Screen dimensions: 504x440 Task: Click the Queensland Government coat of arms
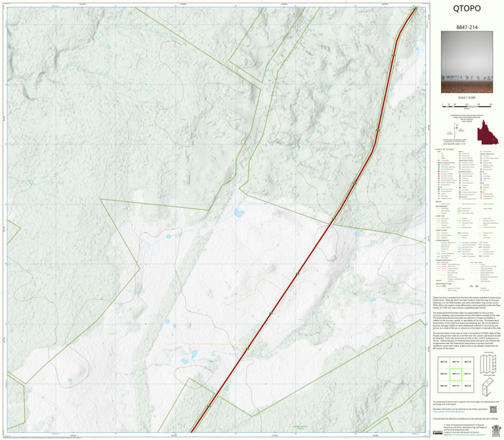pos(496,430)
